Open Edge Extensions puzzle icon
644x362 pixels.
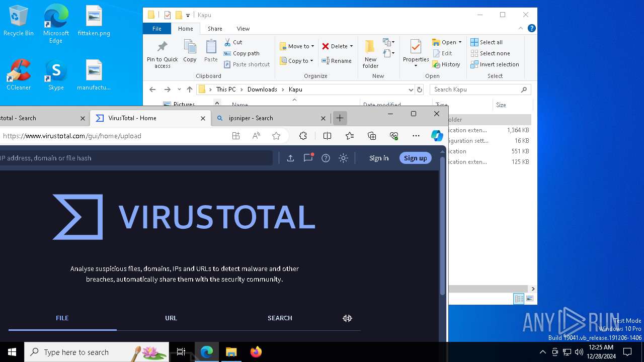click(303, 136)
